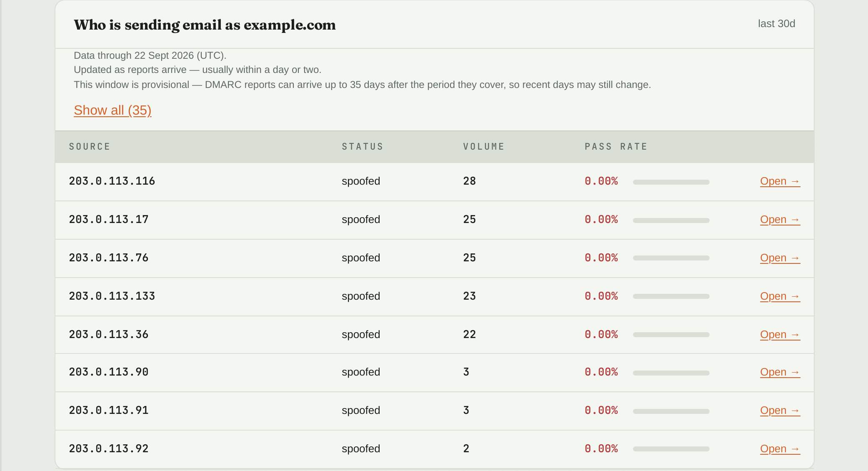Screen dimensions: 868x471
Task: Click pass rate bar for 203.0.113.116
Action: [671, 182]
